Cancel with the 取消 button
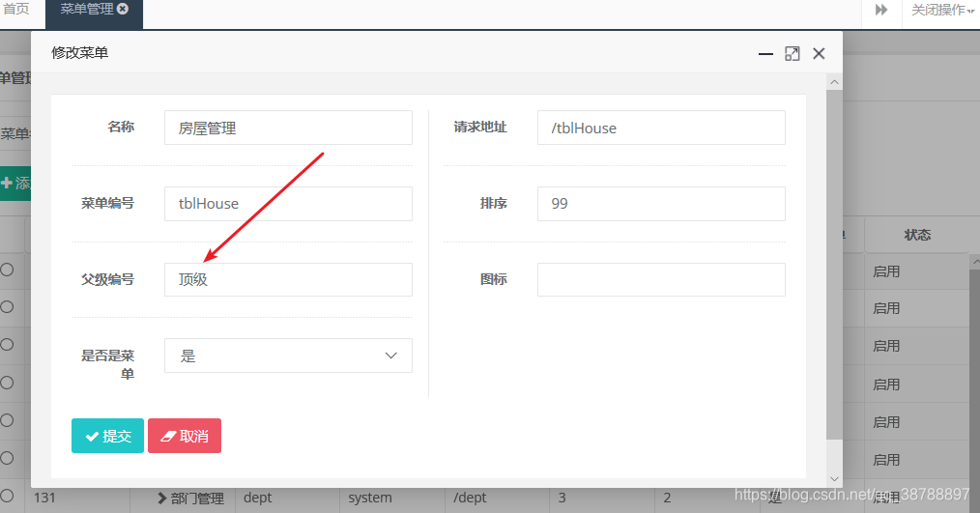Screen dimensions: 980x513 tap(185, 436)
